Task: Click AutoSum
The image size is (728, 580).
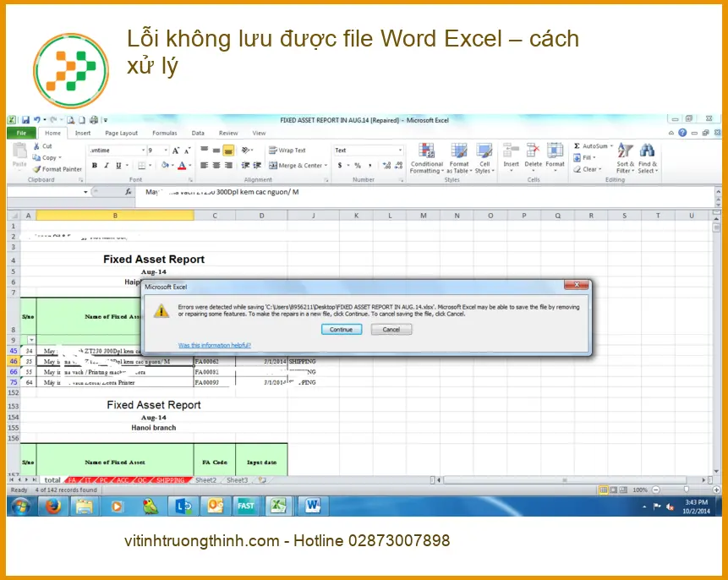Action: click(x=593, y=146)
